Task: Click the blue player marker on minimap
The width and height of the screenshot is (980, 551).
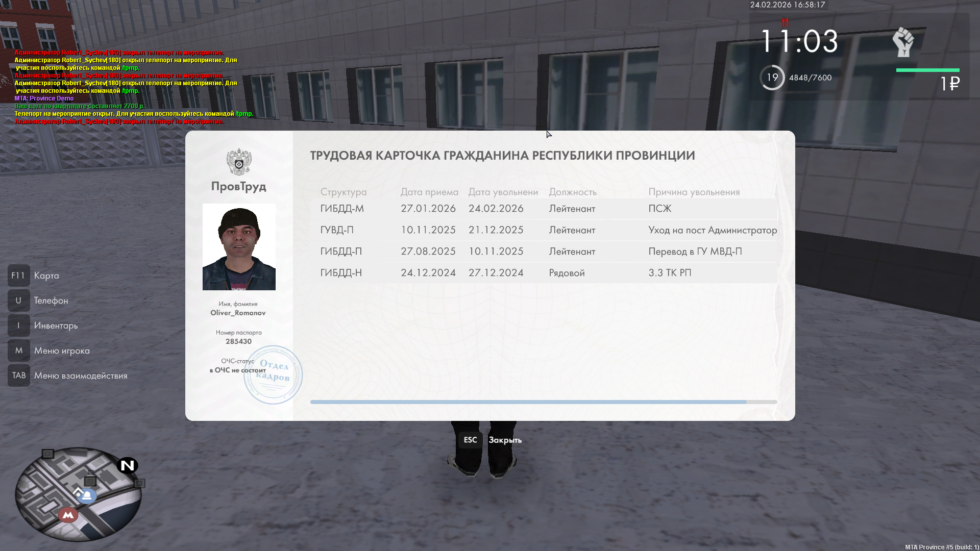Action: 87,496
